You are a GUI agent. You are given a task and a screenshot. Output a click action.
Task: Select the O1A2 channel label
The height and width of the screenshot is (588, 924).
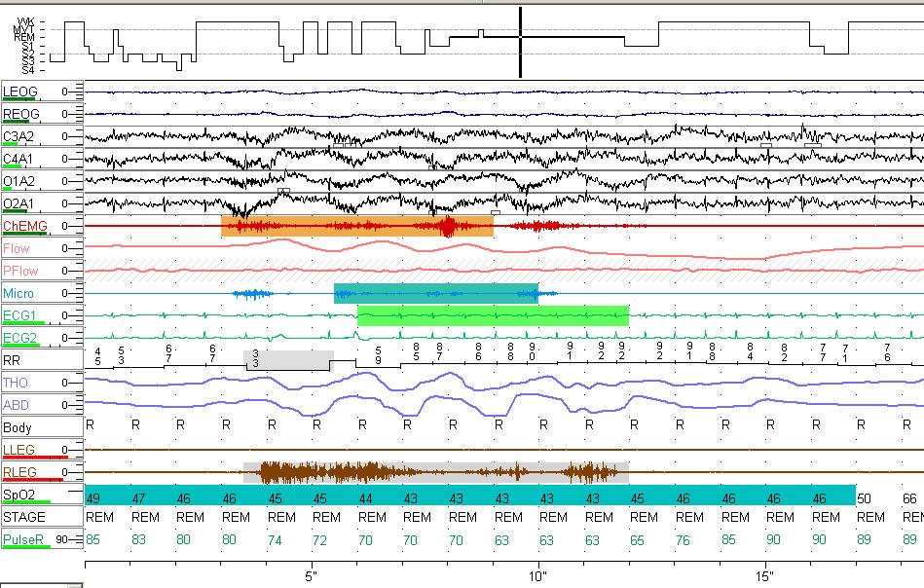click(18, 181)
